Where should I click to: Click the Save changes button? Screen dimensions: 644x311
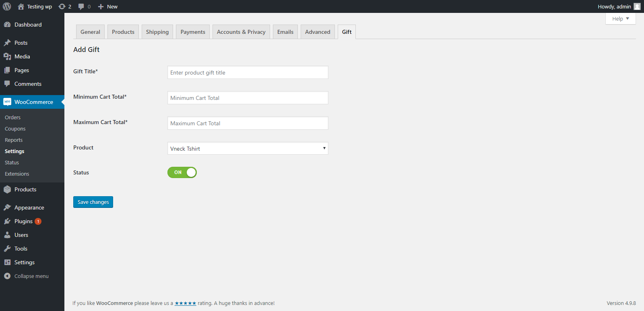click(93, 202)
